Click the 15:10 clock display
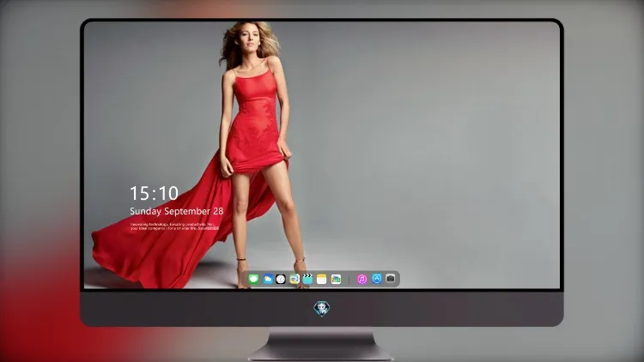Screen dimensions: 644x362 coord(154,193)
